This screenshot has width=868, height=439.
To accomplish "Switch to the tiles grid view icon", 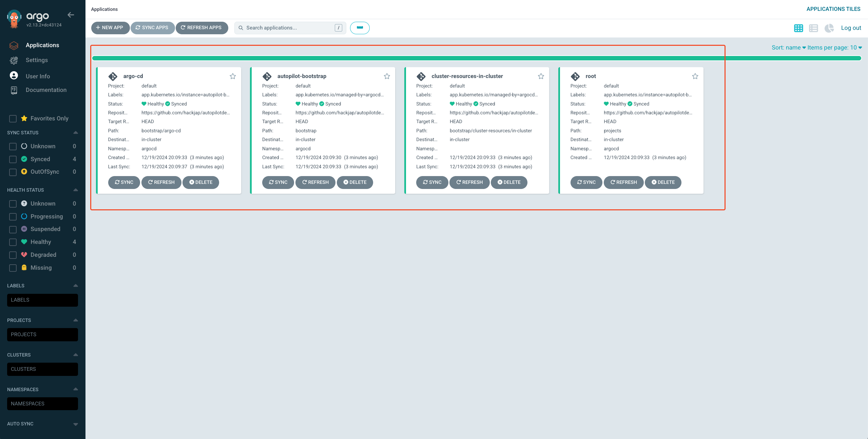I will click(798, 28).
